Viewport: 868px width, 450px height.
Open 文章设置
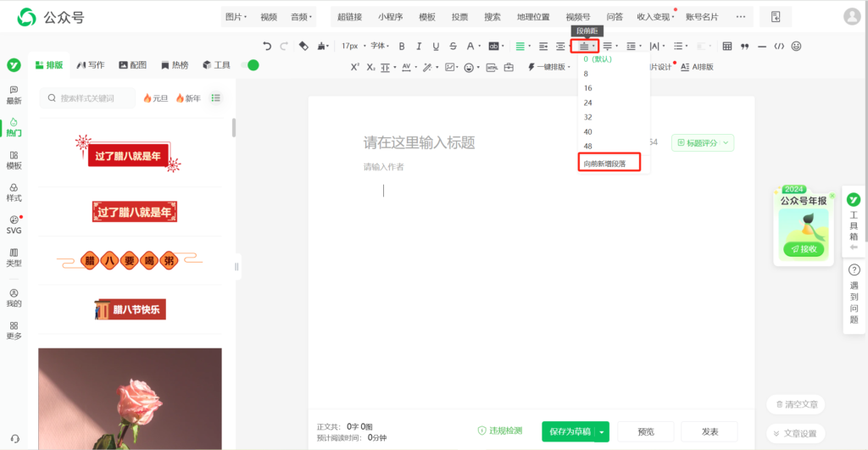point(796,433)
